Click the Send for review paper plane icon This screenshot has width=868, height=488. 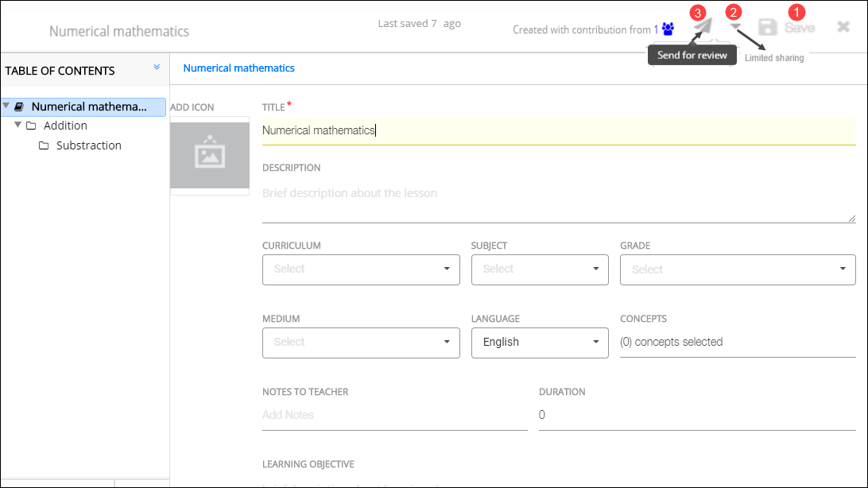pos(701,28)
